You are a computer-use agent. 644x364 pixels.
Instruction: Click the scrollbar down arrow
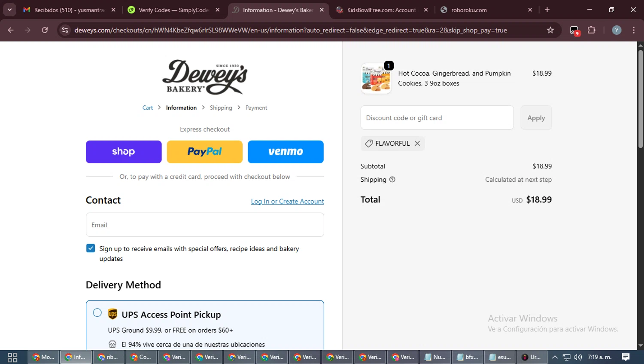641,346
